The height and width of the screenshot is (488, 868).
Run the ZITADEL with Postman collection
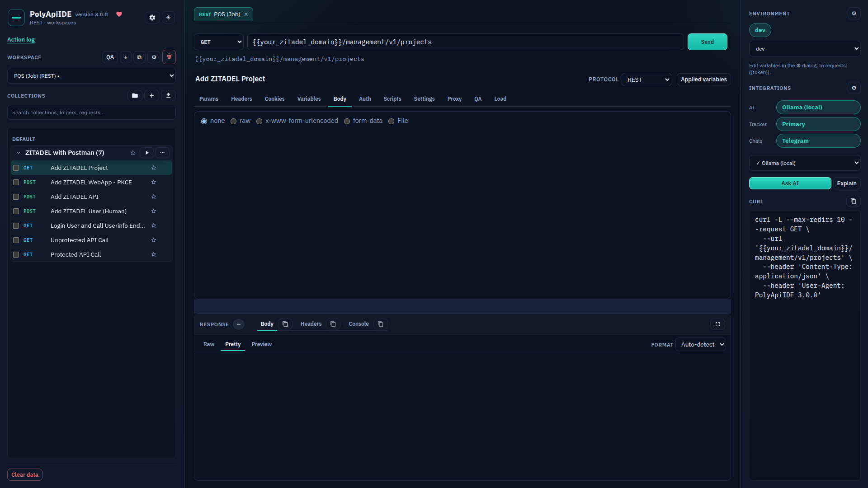click(147, 153)
